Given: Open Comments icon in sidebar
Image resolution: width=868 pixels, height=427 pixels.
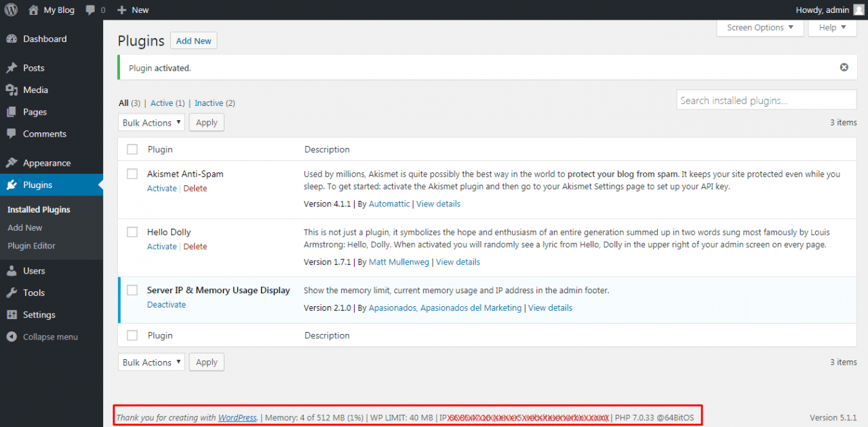Looking at the screenshot, I should coord(12,134).
